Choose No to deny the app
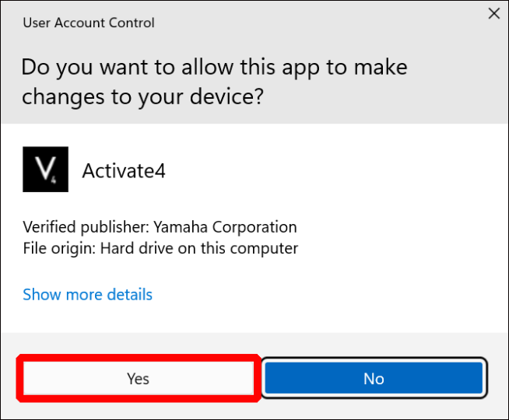The height and width of the screenshot is (420, 509). (x=374, y=378)
